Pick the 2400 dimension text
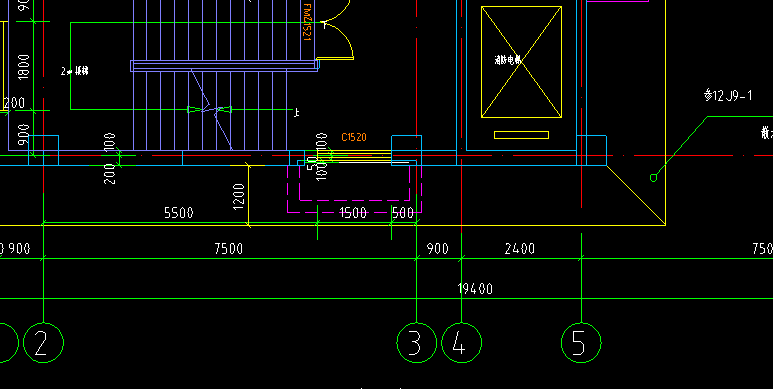This screenshot has width=773, height=389. (520, 248)
